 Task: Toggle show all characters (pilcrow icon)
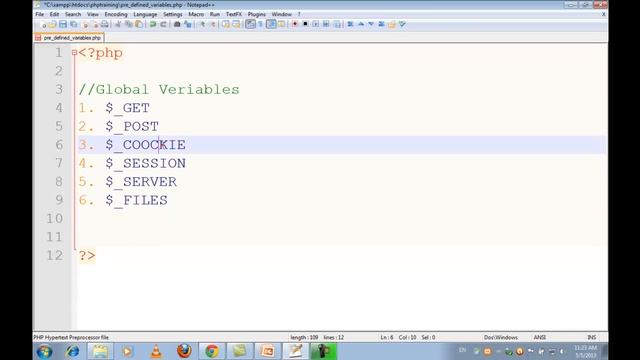260,24
